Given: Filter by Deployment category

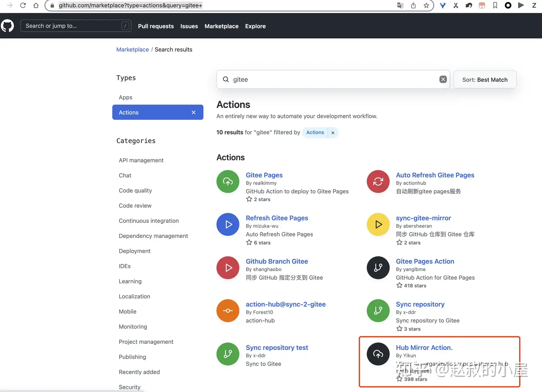Looking at the screenshot, I should 135,251.
